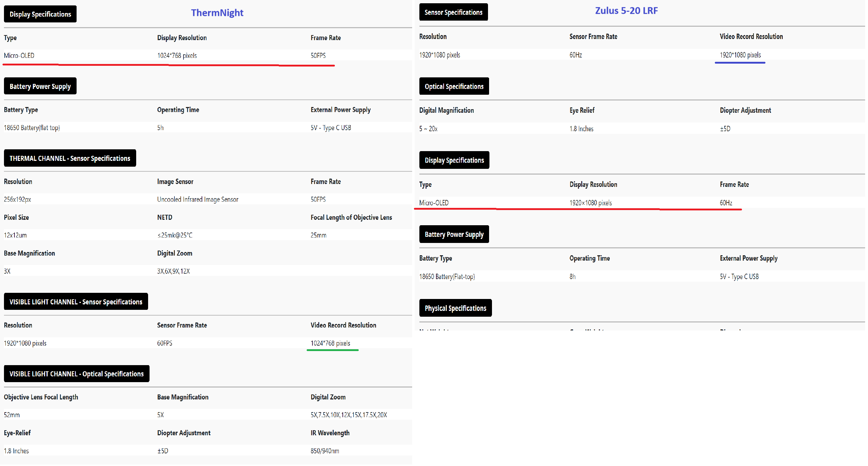Click thermal base magnification value 3X
868x466 pixels.
coord(7,271)
